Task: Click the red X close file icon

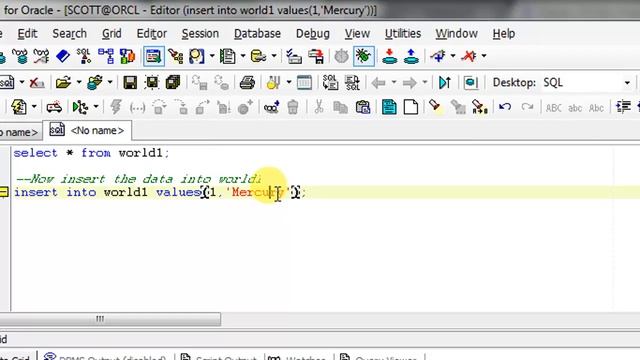Action: 37,83
